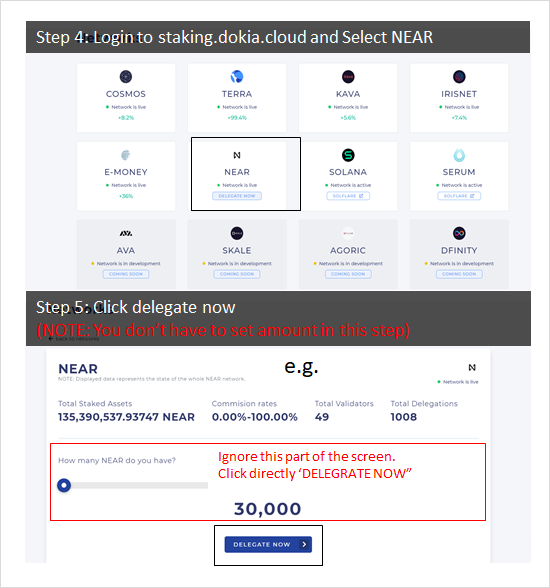Image resolution: width=550 pixels, height=588 pixels.
Task: Open the Solflare link under SERUM
Action: point(459,196)
